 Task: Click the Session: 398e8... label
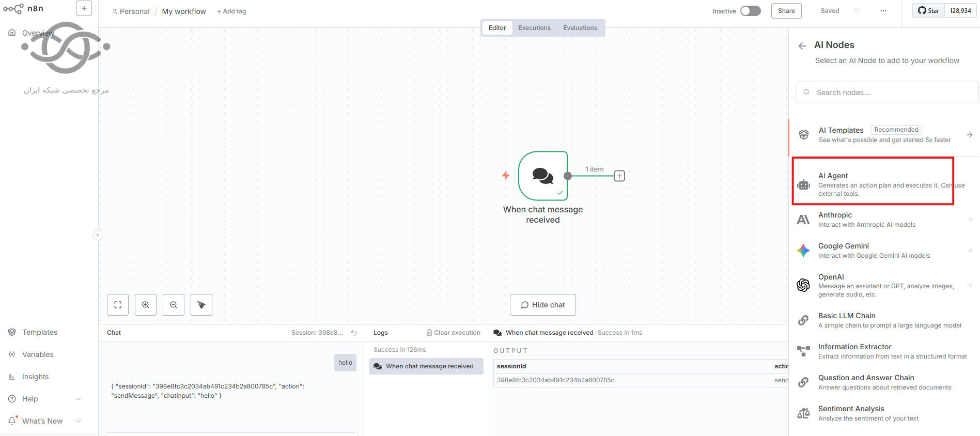[317, 333]
